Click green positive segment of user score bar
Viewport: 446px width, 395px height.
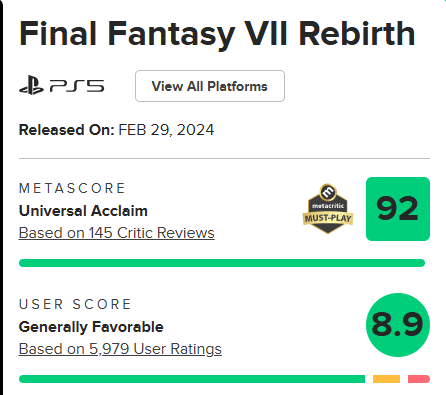click(x=192, y=379)
